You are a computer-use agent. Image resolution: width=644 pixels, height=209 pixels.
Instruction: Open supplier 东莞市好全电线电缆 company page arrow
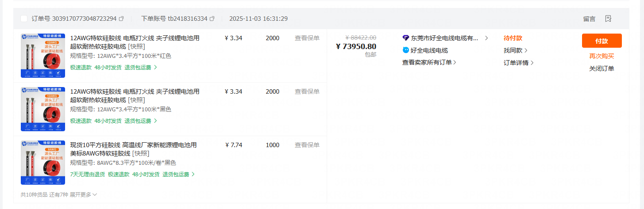pyautogui.click(x=486, y=38)
